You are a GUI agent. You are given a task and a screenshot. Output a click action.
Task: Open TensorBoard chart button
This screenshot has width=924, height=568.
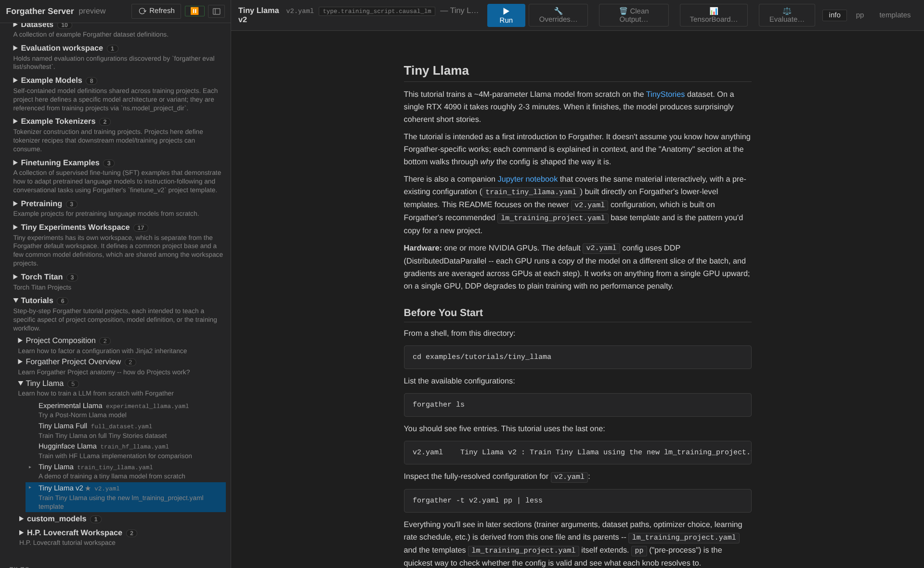pos(714,15)
